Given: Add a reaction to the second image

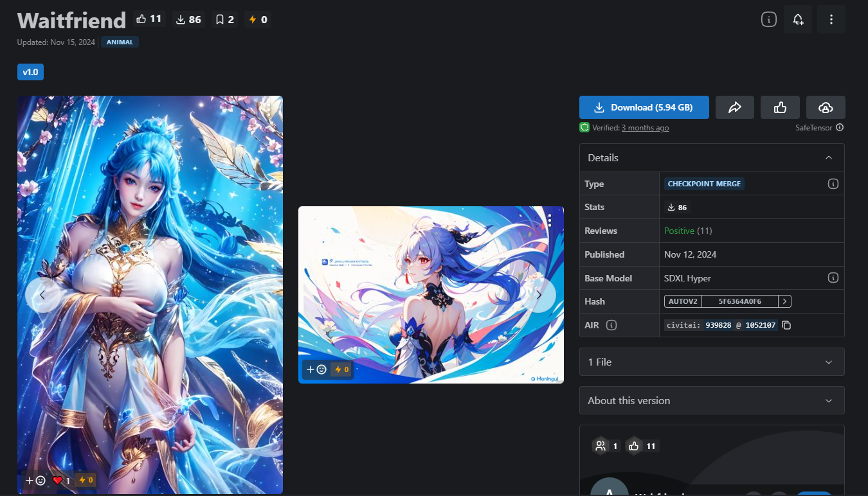Looking at the screenshot, I should pos(316,369).
